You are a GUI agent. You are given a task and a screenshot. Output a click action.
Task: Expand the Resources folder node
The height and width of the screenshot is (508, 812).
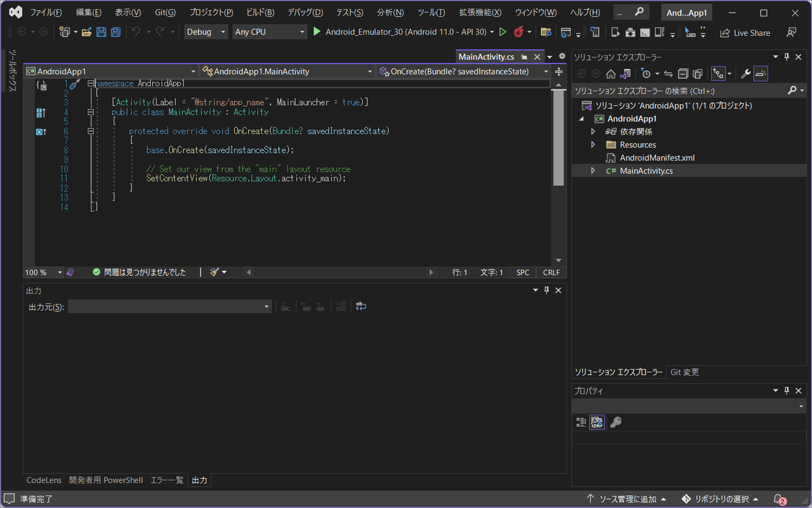point(593,144)
